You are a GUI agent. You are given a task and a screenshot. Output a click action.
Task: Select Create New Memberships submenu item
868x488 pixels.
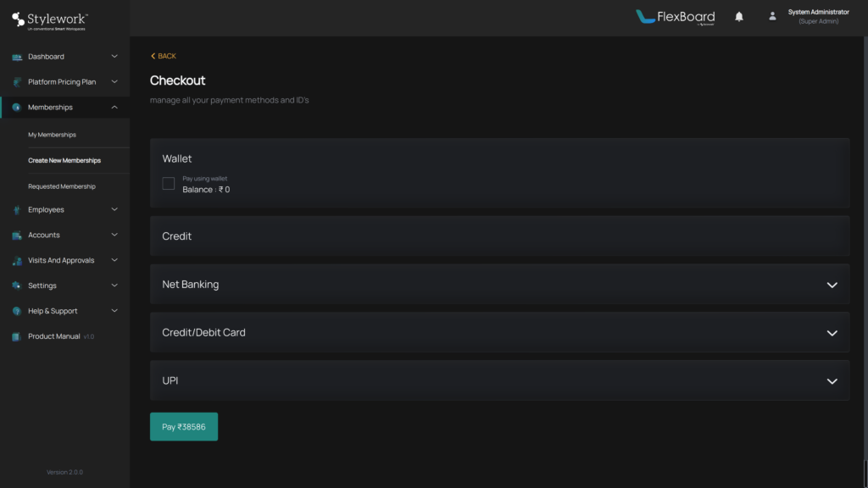pos(64,160)
